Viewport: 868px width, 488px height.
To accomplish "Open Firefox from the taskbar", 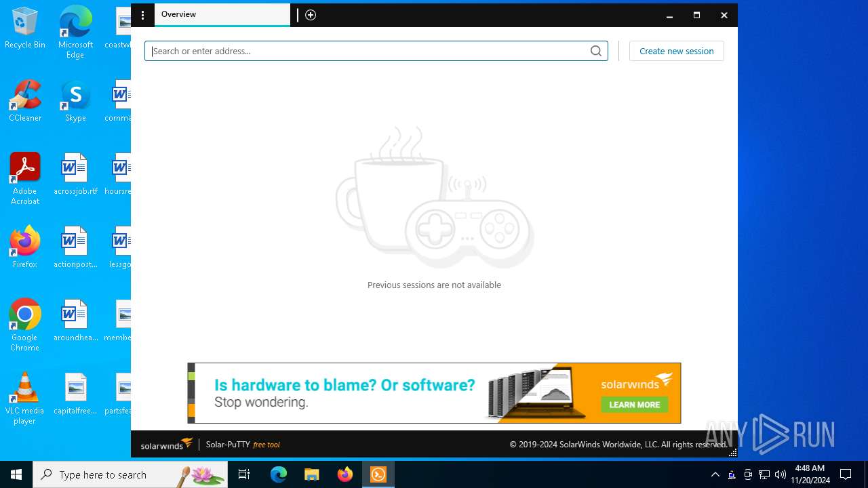I will click(x=345, y=474).
